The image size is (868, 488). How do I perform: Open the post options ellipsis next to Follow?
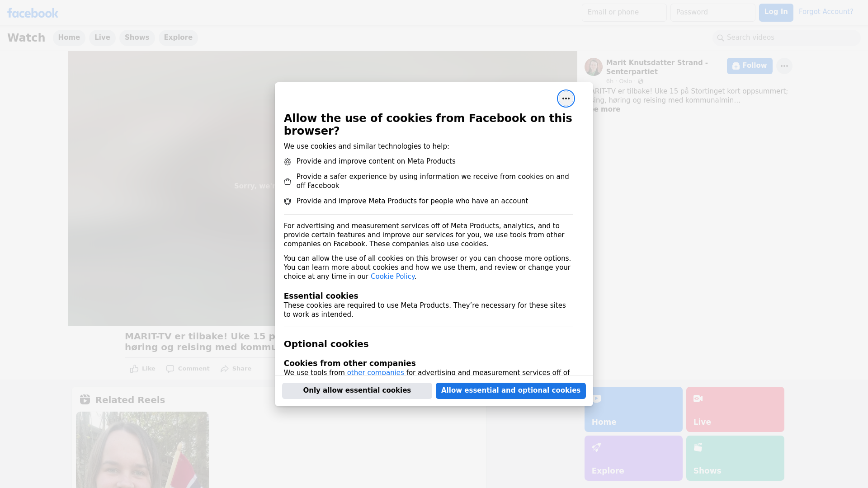click(x=784, y=66)
